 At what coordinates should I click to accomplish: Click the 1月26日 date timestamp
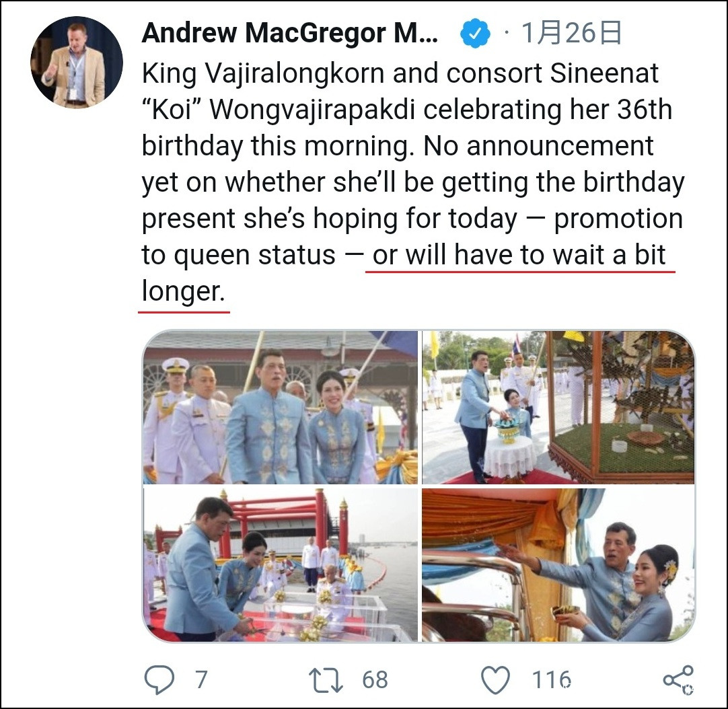click(x=571, y=33)
